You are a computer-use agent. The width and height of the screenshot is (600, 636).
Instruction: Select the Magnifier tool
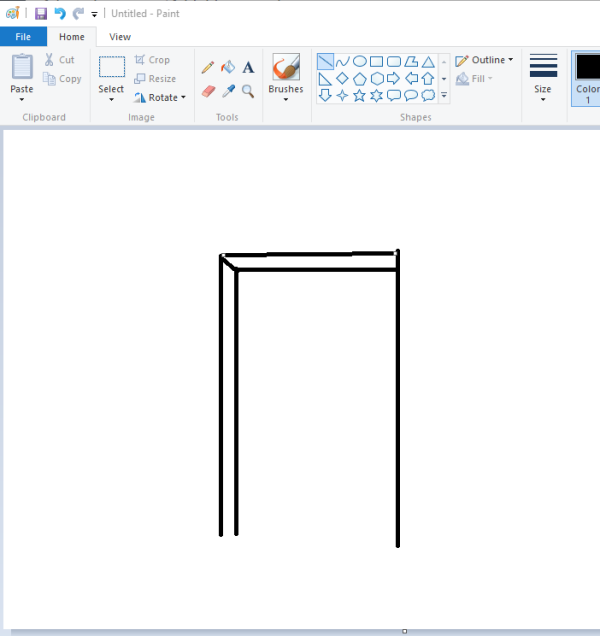pos(248,91)
